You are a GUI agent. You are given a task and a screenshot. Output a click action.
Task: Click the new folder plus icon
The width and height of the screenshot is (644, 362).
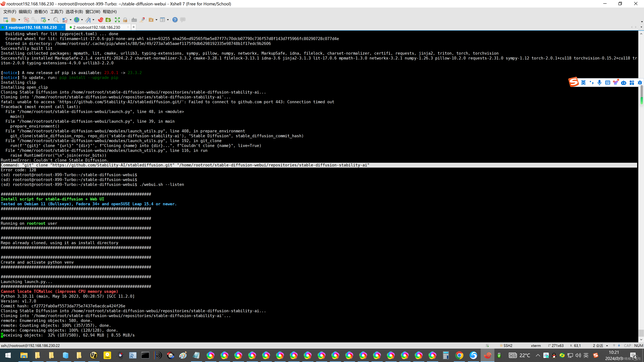(x=151, y=20)
